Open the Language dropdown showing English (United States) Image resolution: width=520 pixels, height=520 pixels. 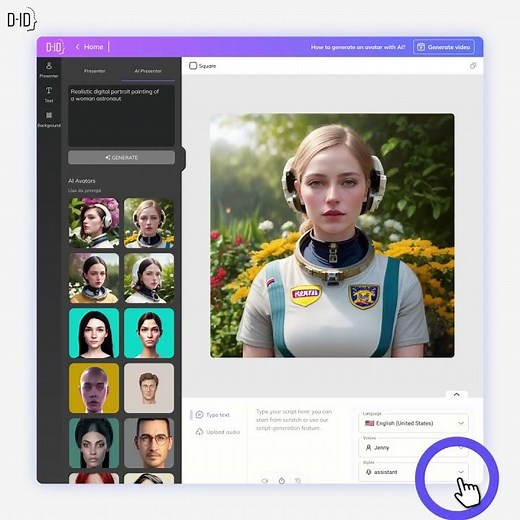click(x=413, y=423)
